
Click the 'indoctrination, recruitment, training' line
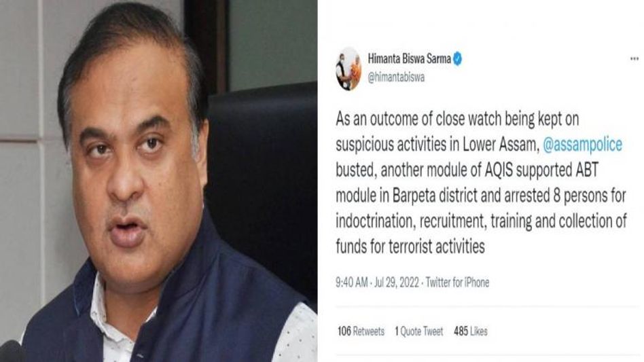tap(481, 221)
